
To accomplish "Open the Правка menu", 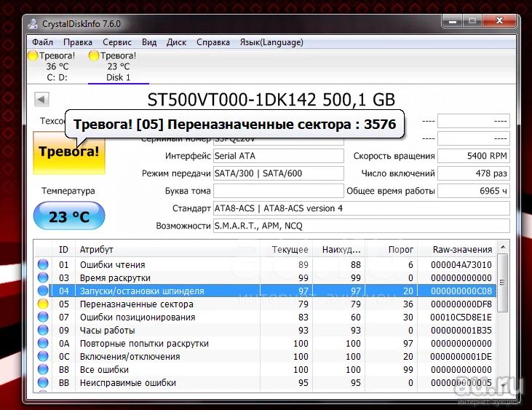I will click(x=78, y=42).
